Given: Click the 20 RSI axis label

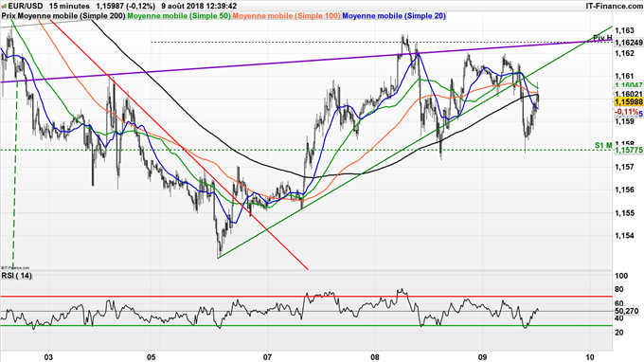Looking at the screenshot, I should (619, 333).
